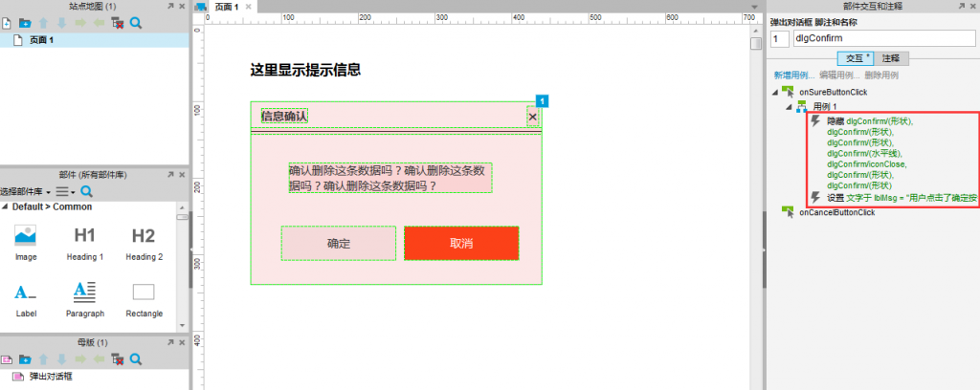Click the 新增用例 link

point(793,75)
